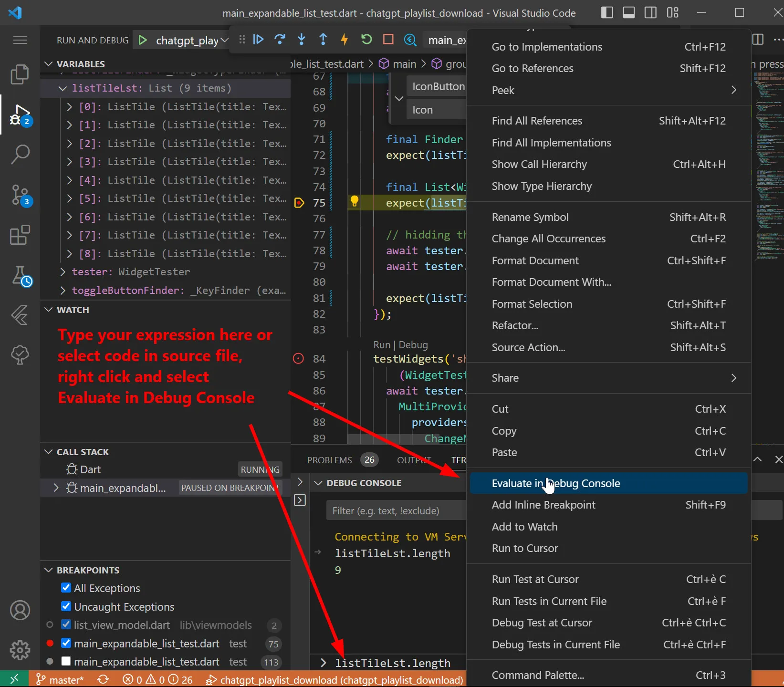The width and height of the screenshot is (784, 687).
Task: Collapse the WATCH section
Action: 48,310
